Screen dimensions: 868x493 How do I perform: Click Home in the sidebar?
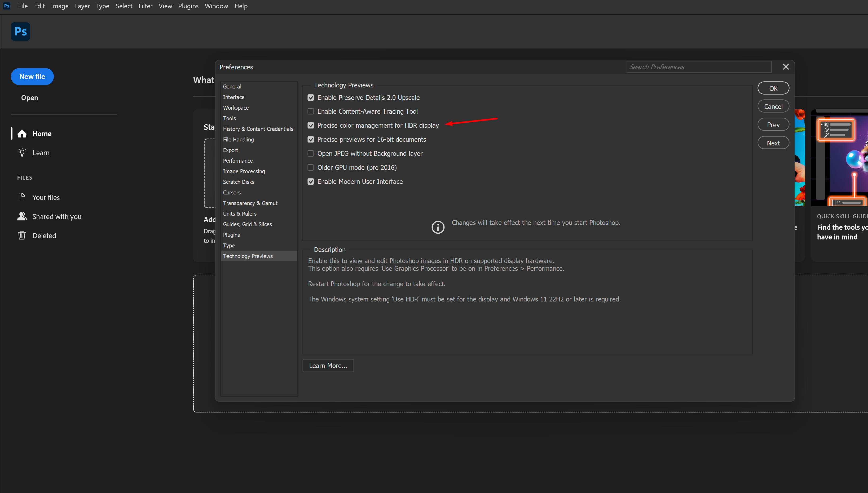point(42,134)
